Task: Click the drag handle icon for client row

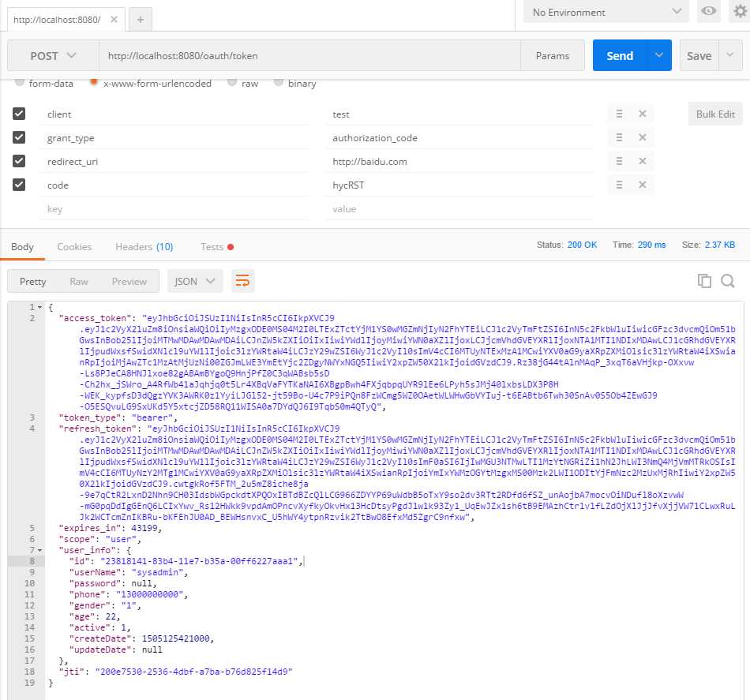Action: click(x=619, y=114)
